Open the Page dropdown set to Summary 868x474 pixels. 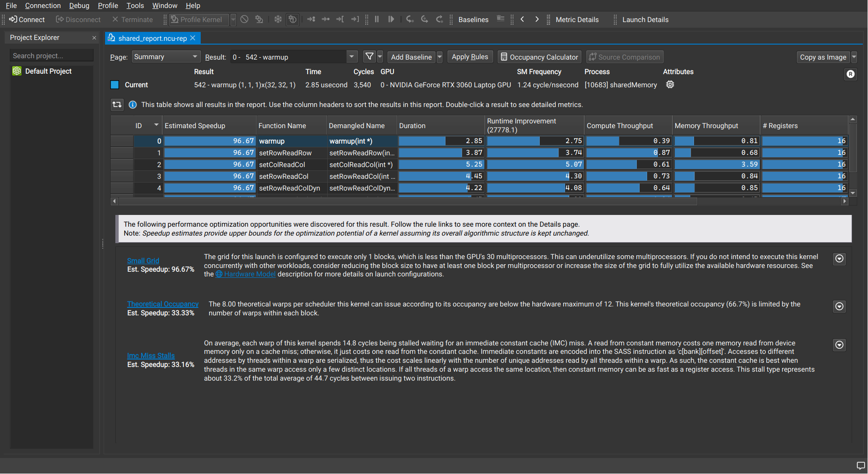pos(166,57)
